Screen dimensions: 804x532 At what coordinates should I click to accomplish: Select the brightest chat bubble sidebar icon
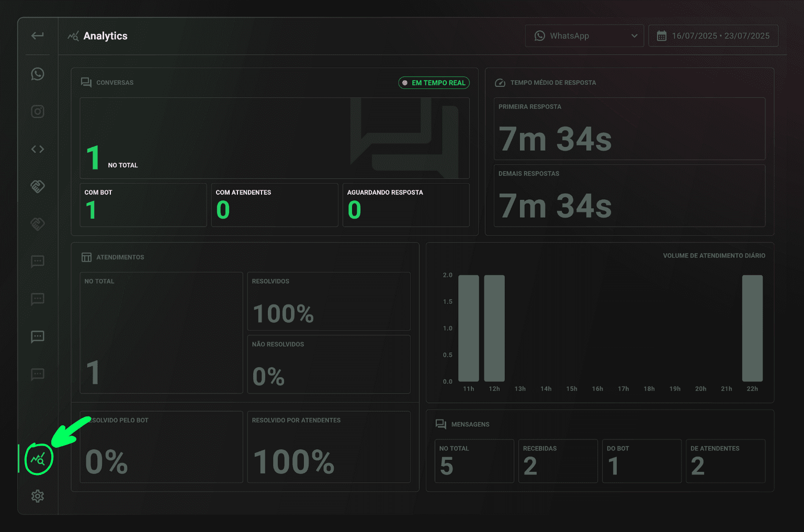[x=38, y=336]
